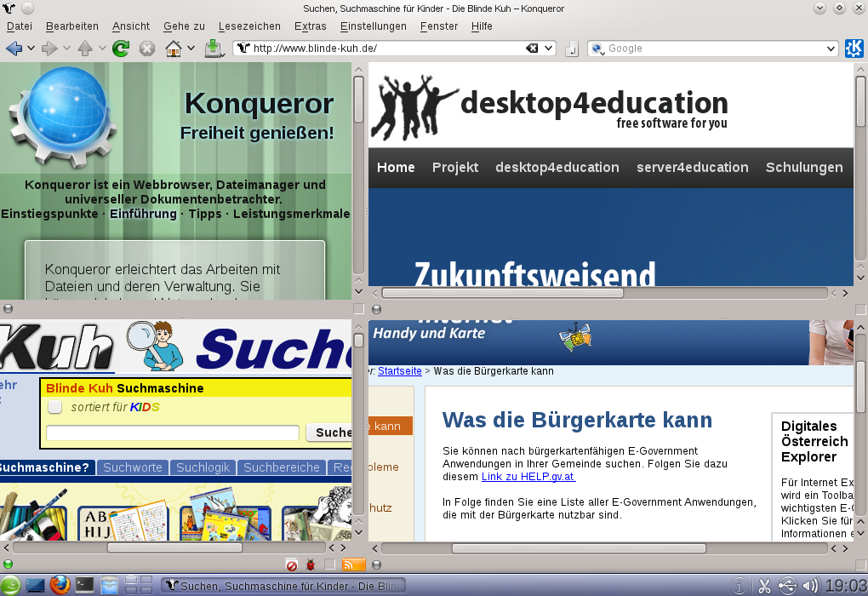Click the Blinde Kuh horizontal scrollbar thumb
Viewport: 868px width, 596px height.
point(175,547)
